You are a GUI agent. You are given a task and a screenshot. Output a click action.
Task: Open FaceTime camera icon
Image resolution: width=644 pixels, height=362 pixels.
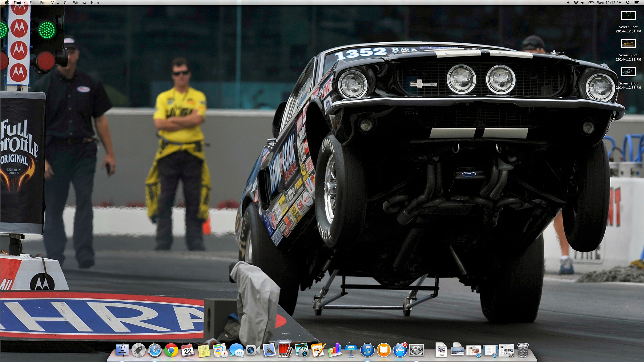pos(253,350)
